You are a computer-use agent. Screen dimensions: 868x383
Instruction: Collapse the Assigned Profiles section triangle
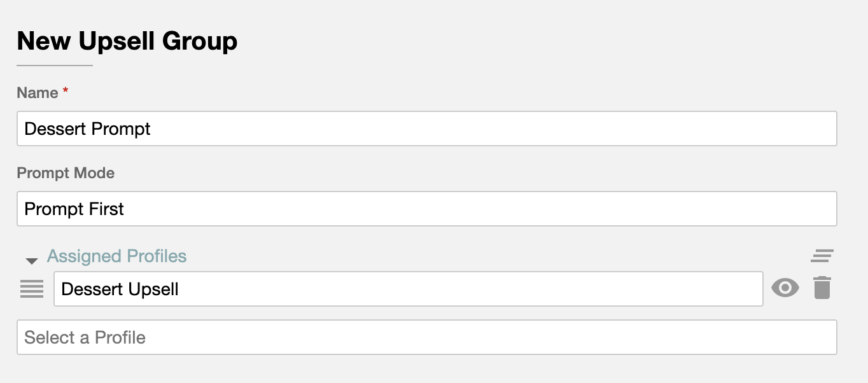(32, 260)
